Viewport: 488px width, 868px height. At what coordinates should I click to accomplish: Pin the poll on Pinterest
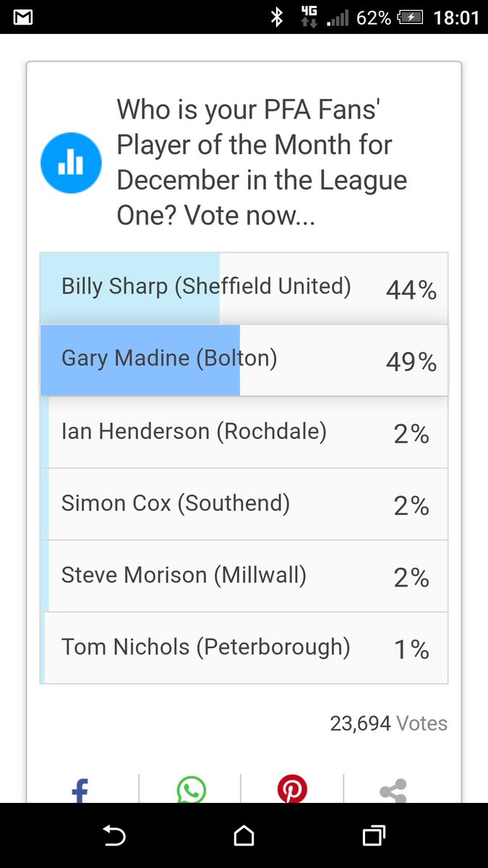292,790
